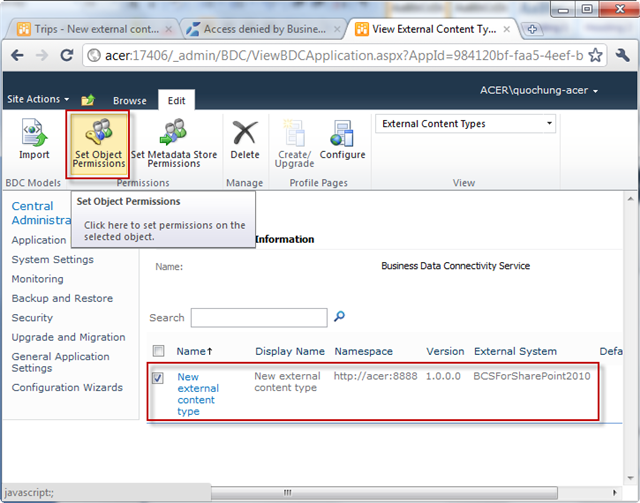Viewport: 640px width, 503px height.
Task: Click the http://acer:8888 namespace cell
Action: (376, 376)
